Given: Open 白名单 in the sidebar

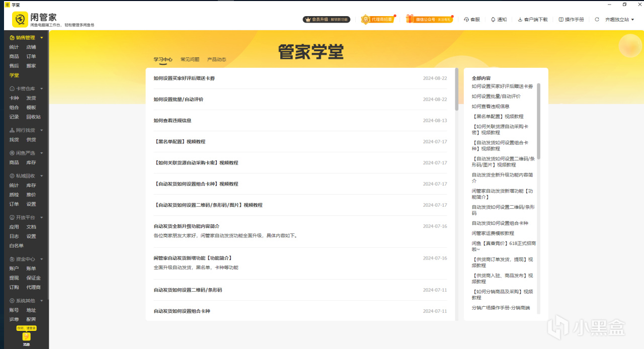Looking at the screenshot, I should click(17, 246).
